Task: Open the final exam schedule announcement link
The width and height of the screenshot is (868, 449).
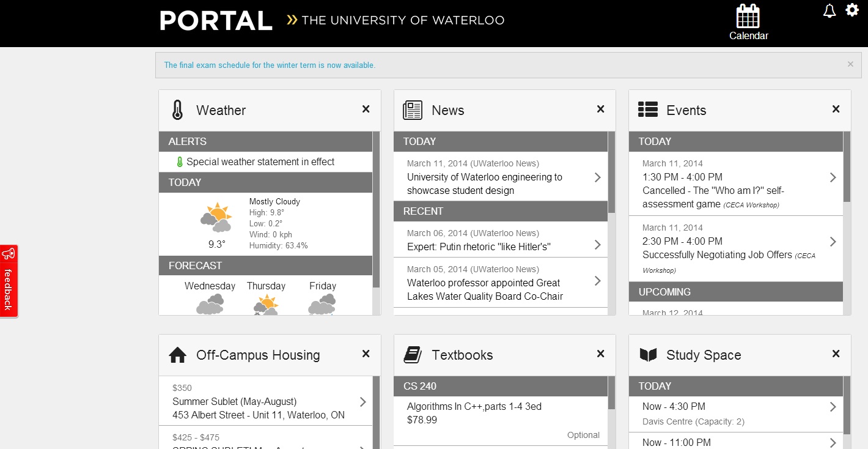Action: (270, 65)
